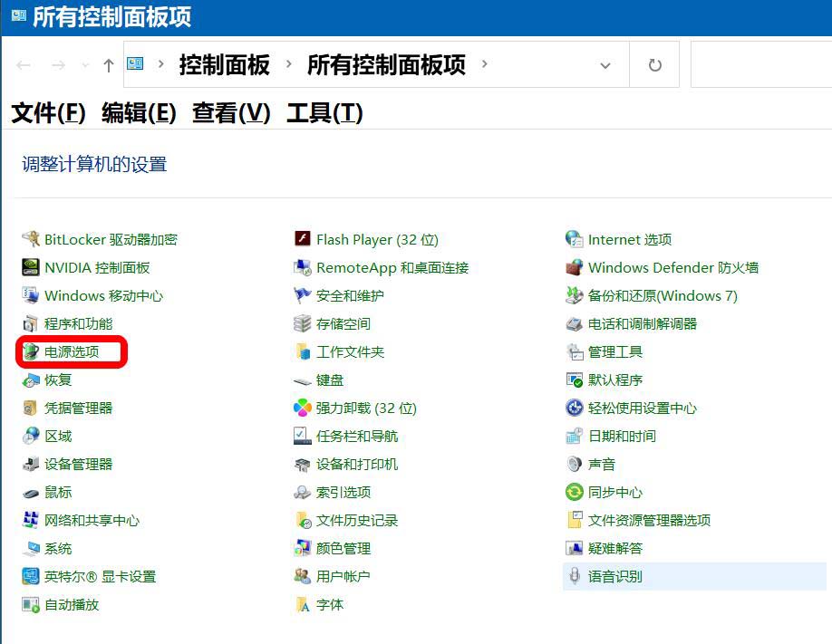Click the 自动播放 icon

(x=31, y=605)
